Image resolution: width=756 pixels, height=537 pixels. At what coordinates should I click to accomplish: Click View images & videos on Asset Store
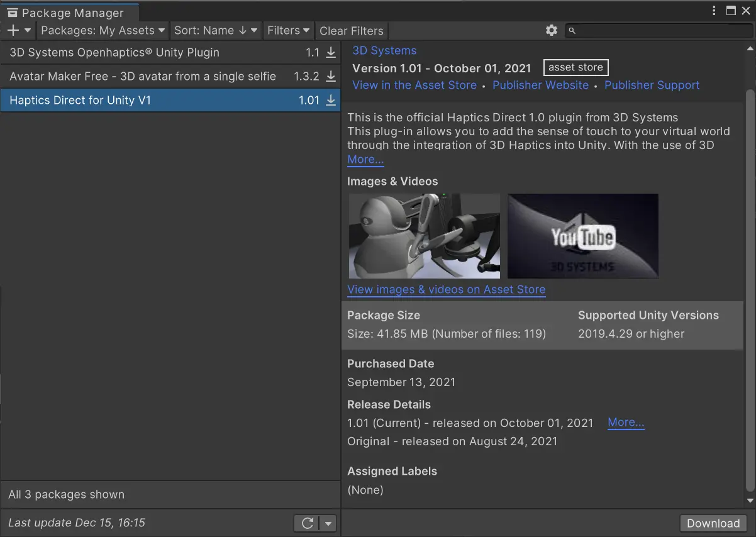click(x=447, y=290)
